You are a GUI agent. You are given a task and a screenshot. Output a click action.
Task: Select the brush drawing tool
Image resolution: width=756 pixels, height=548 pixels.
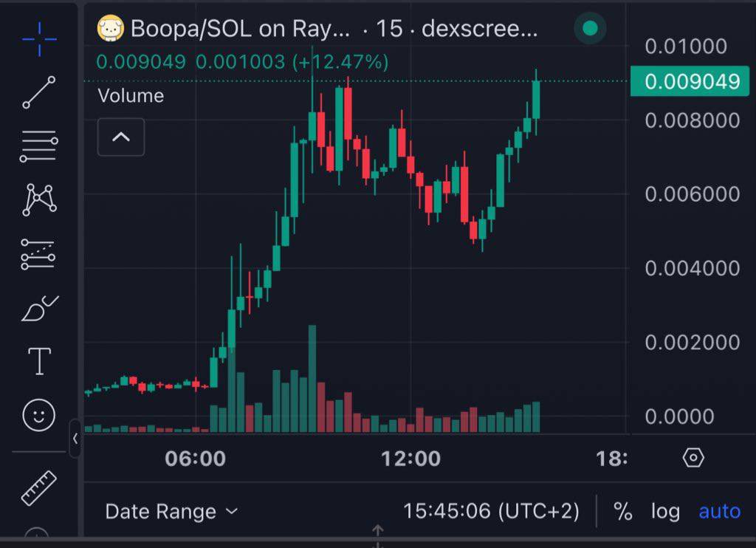40,308
